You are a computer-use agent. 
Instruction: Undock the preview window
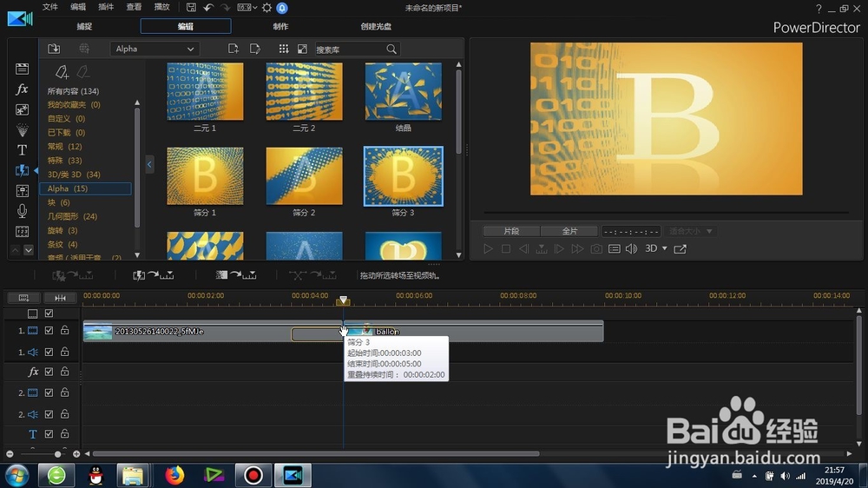680,248
